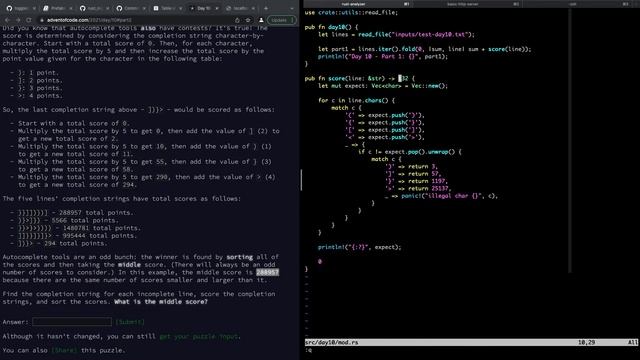Click the 'return 1197,' line in editor

tap(417, 181)
